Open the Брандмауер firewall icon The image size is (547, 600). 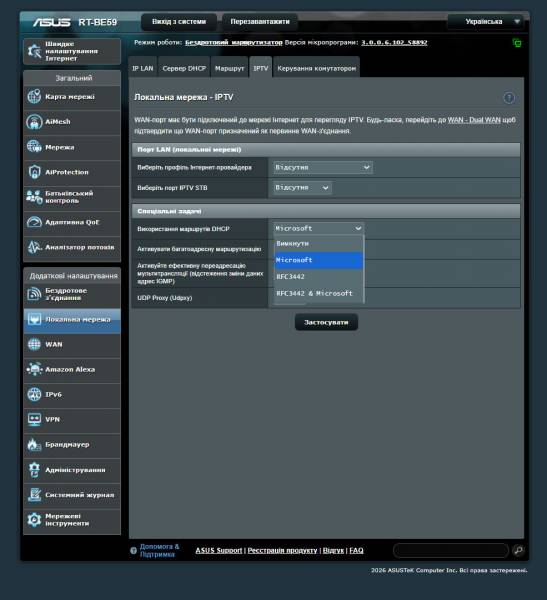click(x=34, y=445)
